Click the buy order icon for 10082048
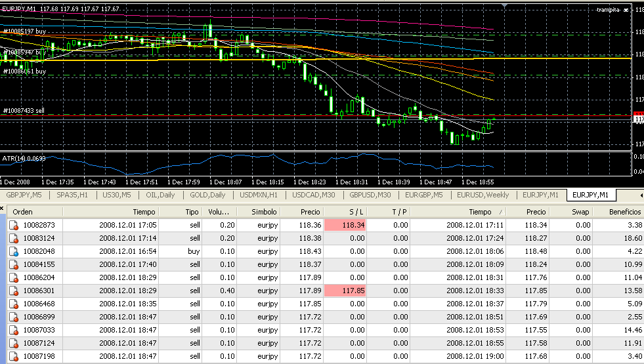Viewport: 644px width, 364px height. (x=12, y=250)
